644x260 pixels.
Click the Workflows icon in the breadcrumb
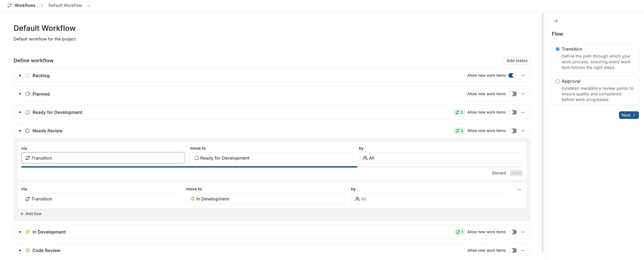(10, 5)
